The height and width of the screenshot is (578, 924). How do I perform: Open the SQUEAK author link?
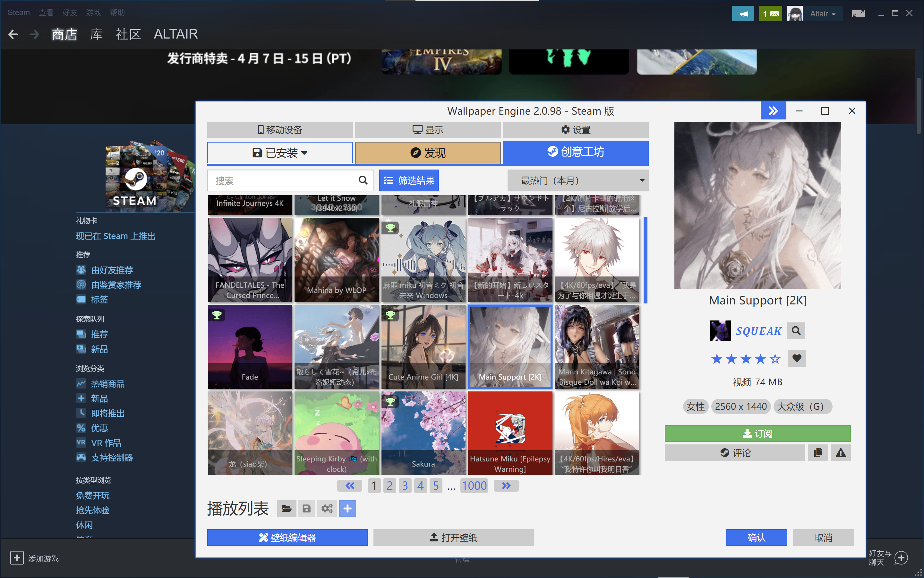pos(759,331)
